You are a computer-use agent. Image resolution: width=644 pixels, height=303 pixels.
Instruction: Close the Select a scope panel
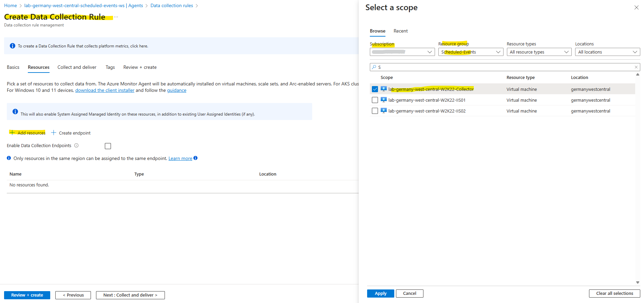(637, 7)
